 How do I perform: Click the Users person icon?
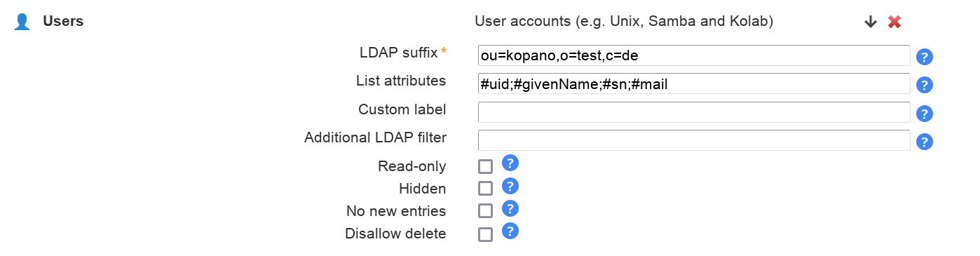pos(22,22)
